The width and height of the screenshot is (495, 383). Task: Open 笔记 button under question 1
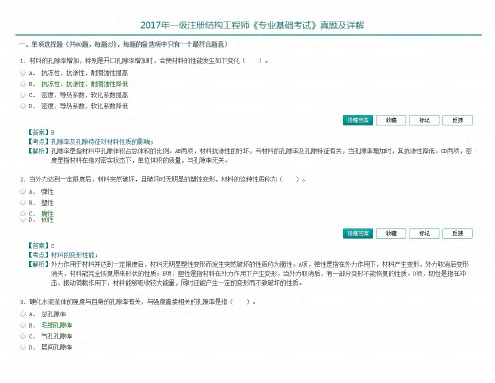pos(424,120)
